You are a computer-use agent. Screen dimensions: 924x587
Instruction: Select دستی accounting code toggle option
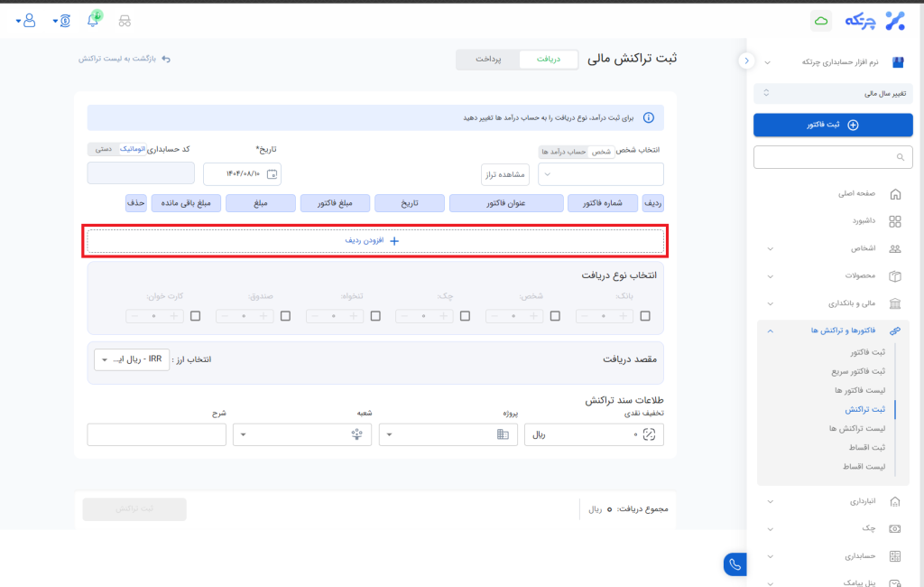(104, 149)
